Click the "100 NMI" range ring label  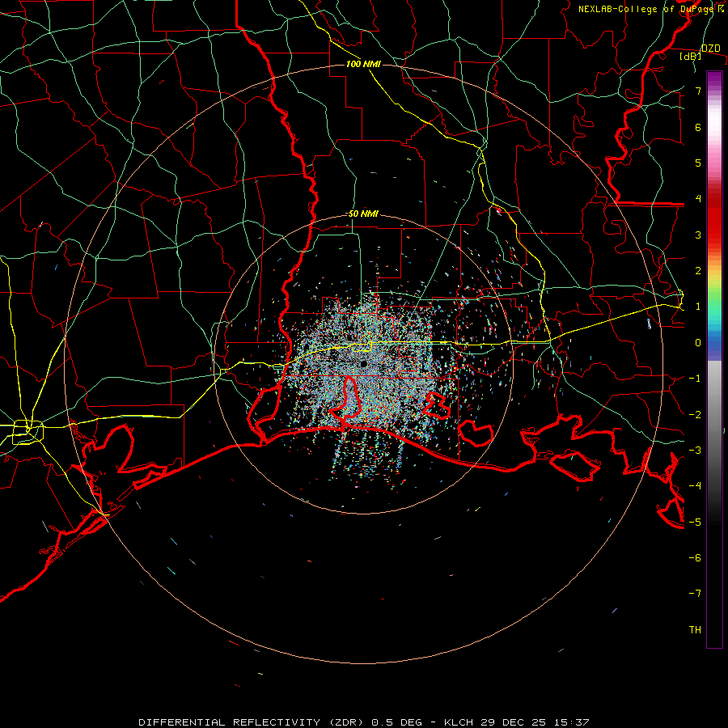click(363, 64)
